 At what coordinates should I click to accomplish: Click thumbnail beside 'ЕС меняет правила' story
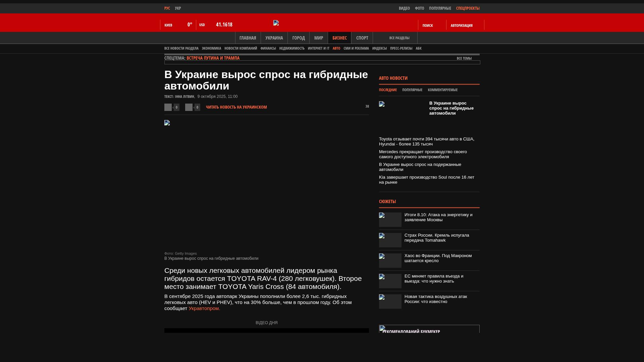[390, 281]
